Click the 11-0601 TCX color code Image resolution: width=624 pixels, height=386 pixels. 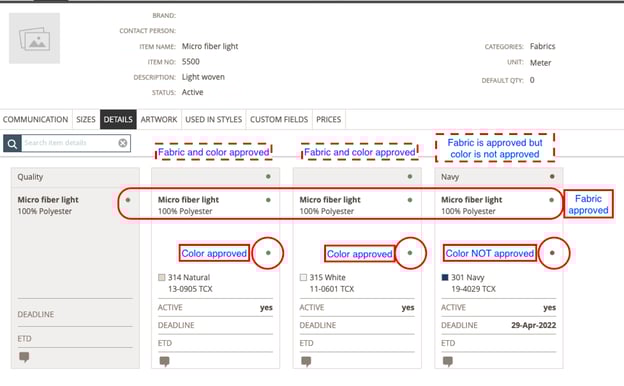[332, 289]
